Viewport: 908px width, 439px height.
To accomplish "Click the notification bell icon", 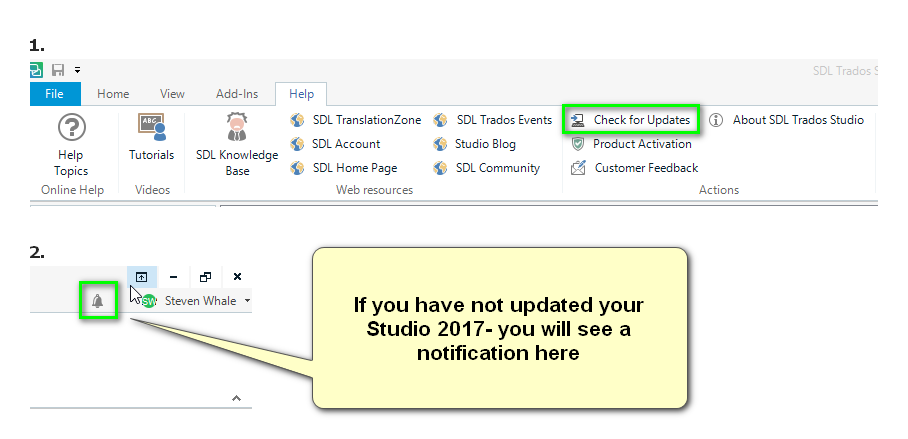I will (x=98, y=301).
